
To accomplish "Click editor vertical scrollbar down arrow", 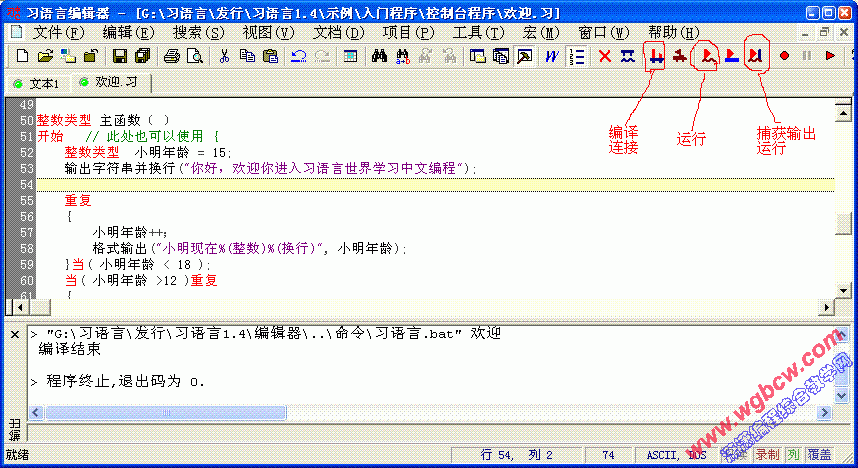I will click(x=843, y=291).
